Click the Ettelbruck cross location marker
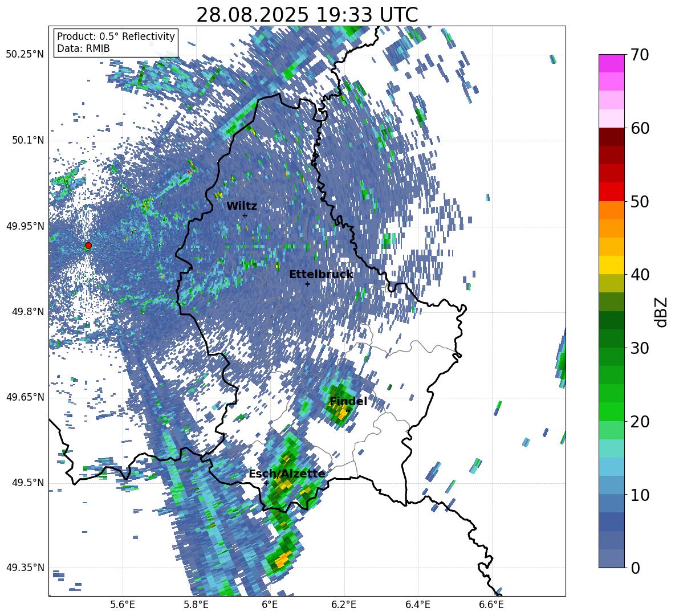Image resolution: width=675 pixels, height=616 pixels. point(307,284)
